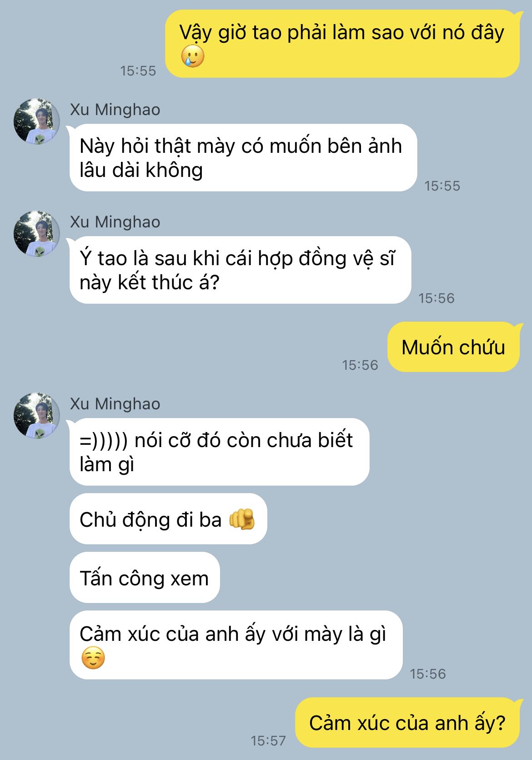This screenshot has height=760, width=532.
Task: Tap Xu Minghao's avatar beside the first reply
Action: (37, 121)
